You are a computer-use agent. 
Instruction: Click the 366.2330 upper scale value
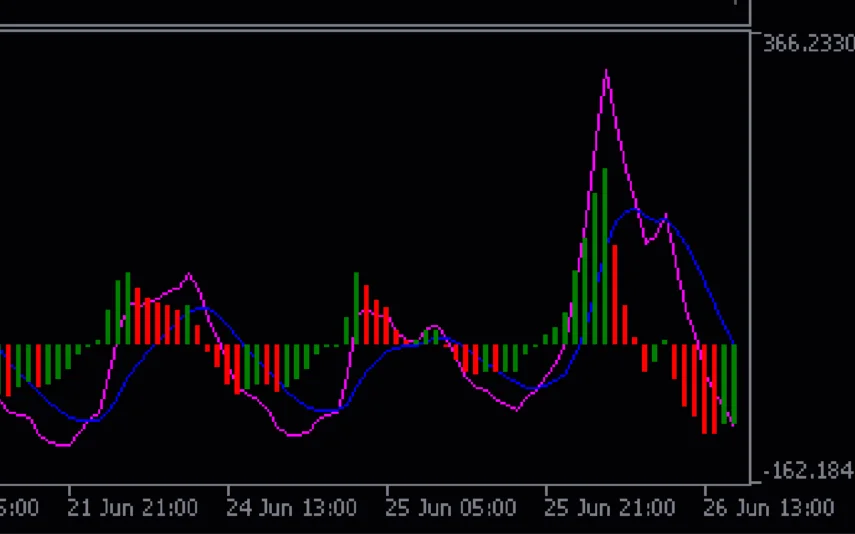[x=807, y=43]
